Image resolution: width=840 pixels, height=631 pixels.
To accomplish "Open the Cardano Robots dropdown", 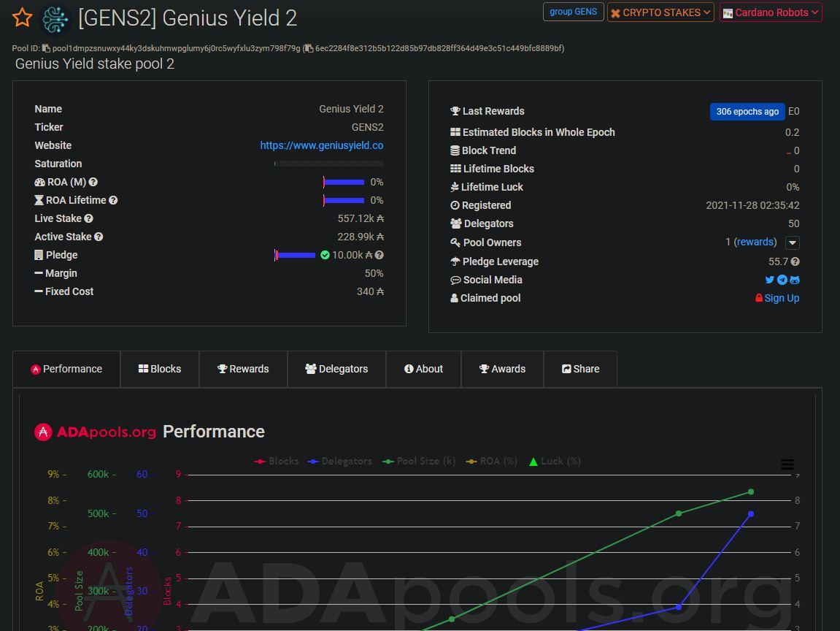I will (771, 12).
